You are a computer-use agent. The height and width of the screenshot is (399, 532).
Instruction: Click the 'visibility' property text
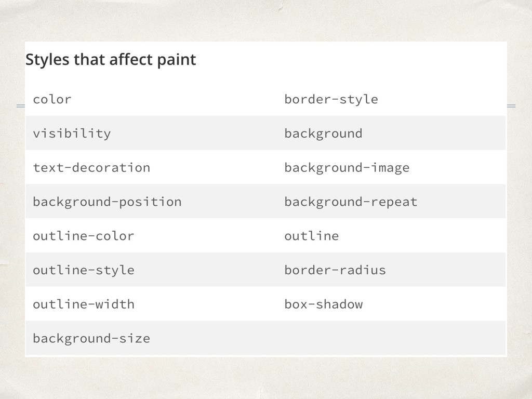[72, 134]
